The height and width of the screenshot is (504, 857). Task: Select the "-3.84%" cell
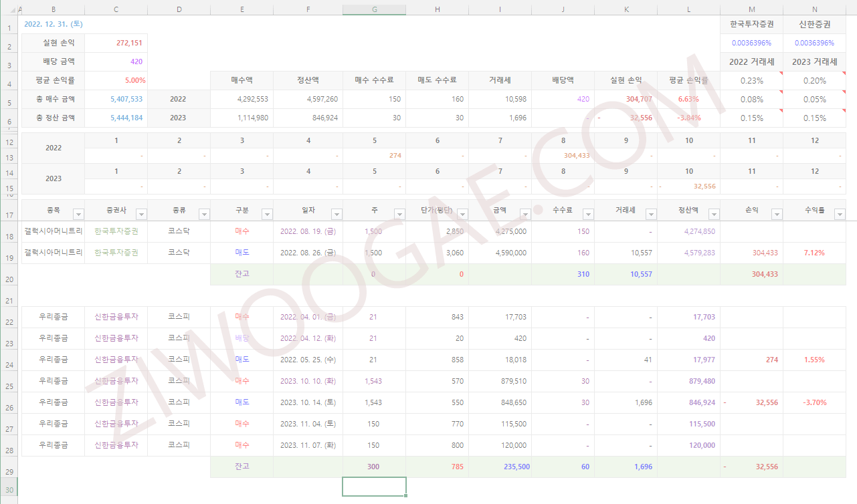[x=689, y=118]
